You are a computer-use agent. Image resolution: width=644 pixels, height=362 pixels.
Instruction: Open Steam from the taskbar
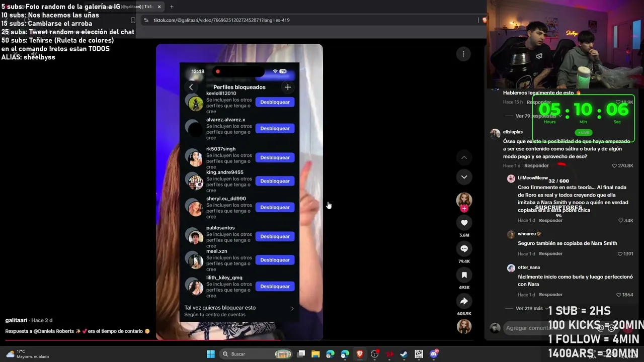[x=404, y=354]
